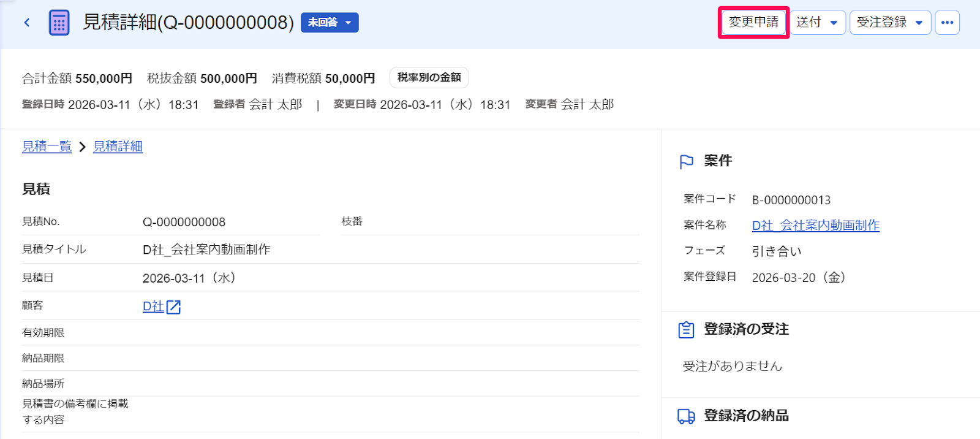Click the back arrow icon
The image size is (980, 439).
[27, 23]
